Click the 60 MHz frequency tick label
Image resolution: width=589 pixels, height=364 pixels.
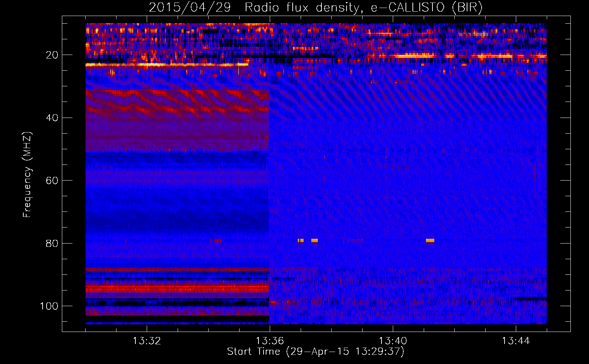(52, 181)
